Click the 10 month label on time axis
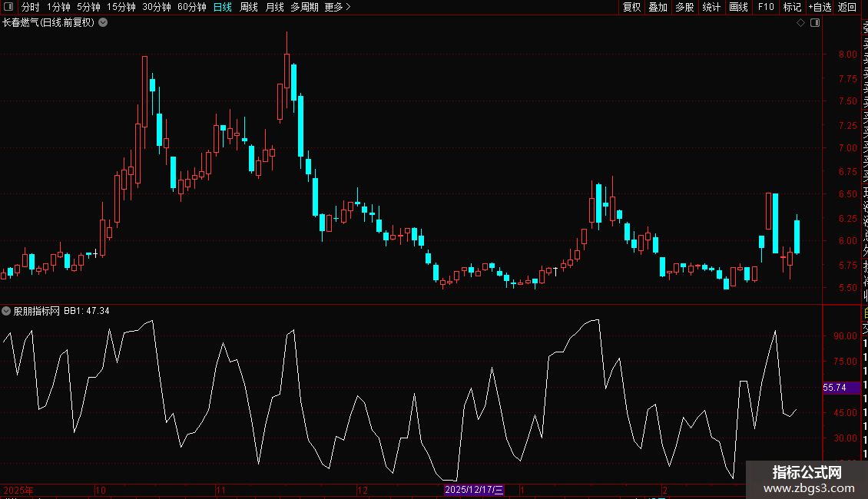Viewport: 868px width, 499px height. (100, 490)
